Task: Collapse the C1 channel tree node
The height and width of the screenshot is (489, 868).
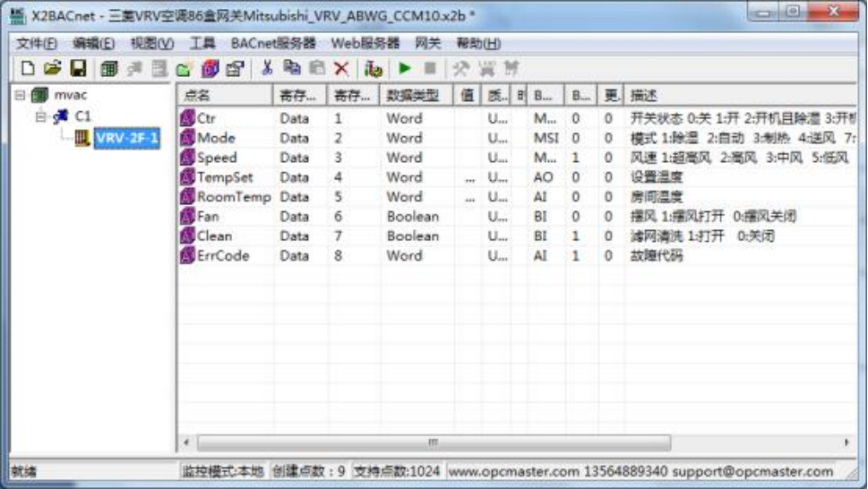Action: (40, 116)
